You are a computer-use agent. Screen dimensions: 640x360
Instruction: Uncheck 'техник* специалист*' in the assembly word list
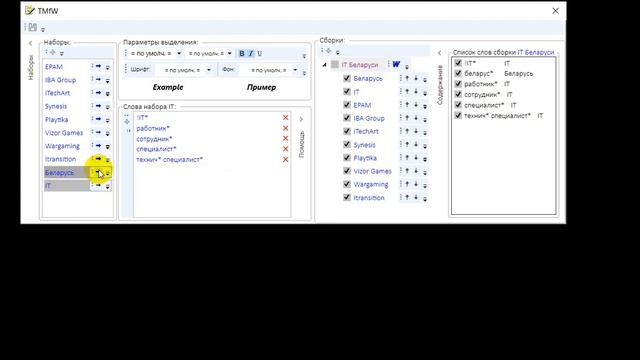pyautogui.click(x=458, y=116)
